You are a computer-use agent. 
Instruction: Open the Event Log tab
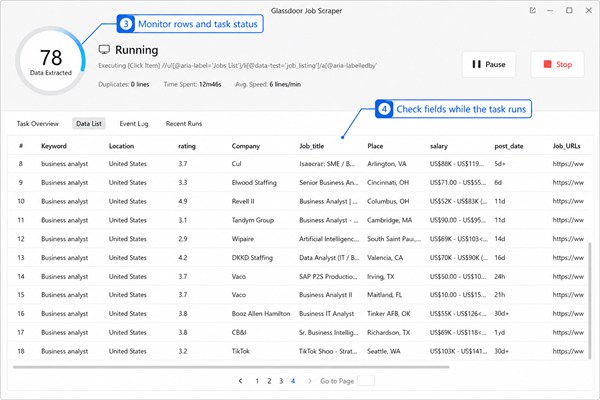[134, 124]
